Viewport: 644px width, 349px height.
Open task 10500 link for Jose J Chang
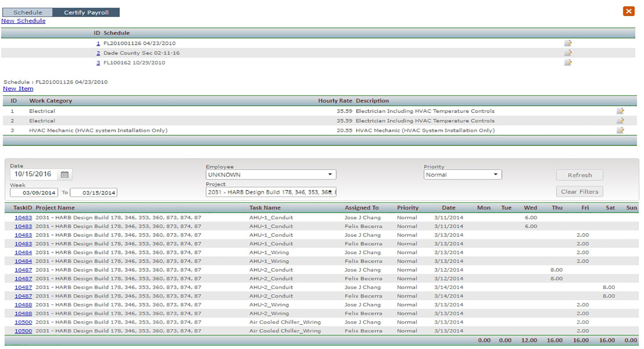[23, 322]
